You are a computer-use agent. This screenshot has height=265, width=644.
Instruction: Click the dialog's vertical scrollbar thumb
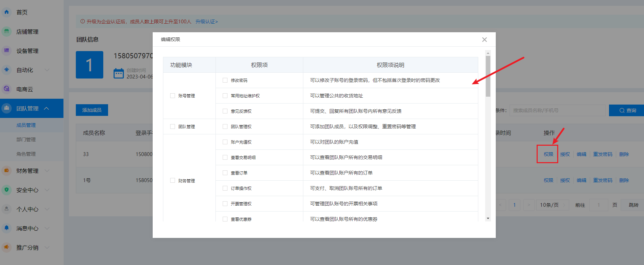(x=488, y=76)
